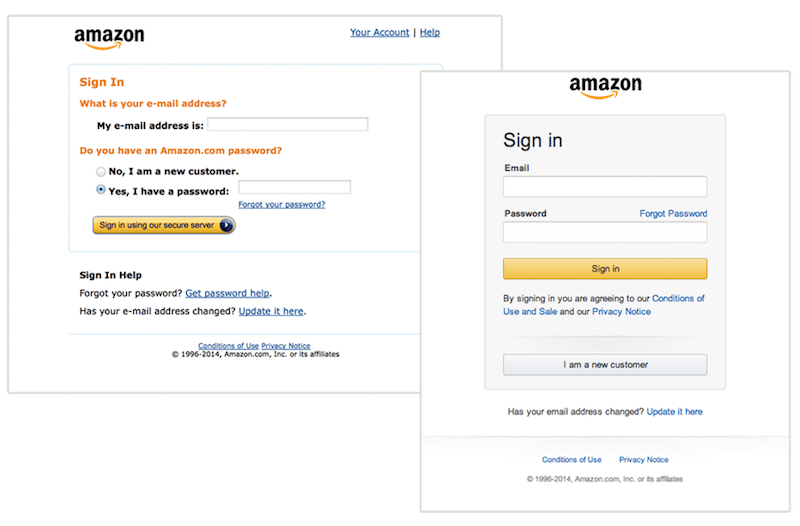Screen dimensions: 800x526
Task: Open the 'Get password help' link
Action: [x=228, y=293]
